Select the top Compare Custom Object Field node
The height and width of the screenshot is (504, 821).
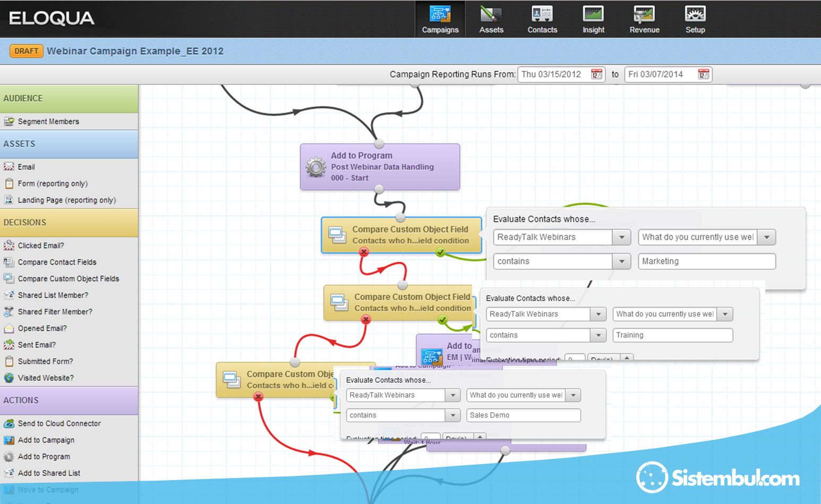click(x=401, y=235)
